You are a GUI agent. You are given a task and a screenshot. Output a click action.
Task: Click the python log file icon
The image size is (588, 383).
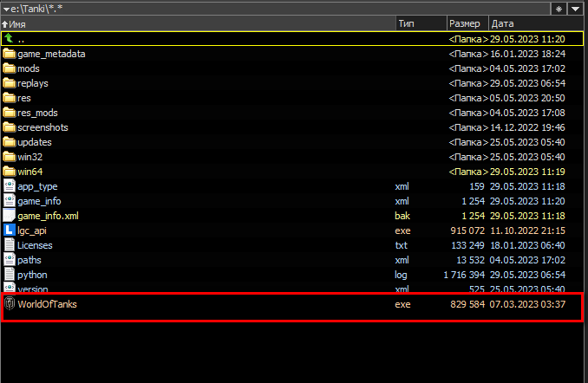tap(10, 275)
